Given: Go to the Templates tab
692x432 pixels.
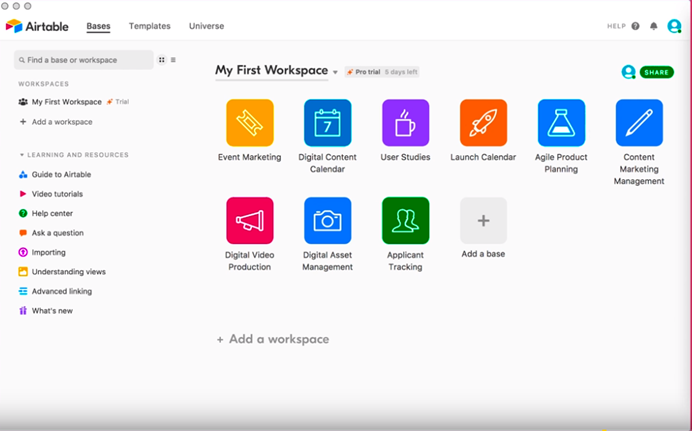Looking at the screenshot, I should (150, 26).
